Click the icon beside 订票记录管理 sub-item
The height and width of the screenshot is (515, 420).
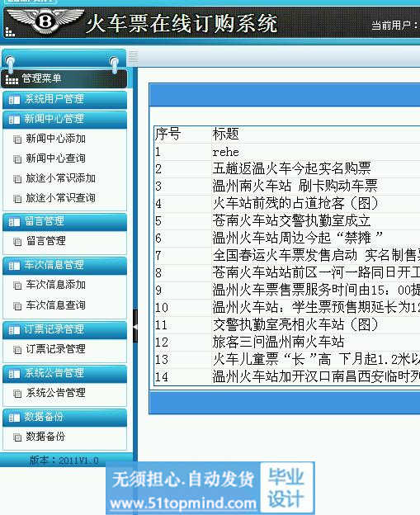[x=17, y=350]
